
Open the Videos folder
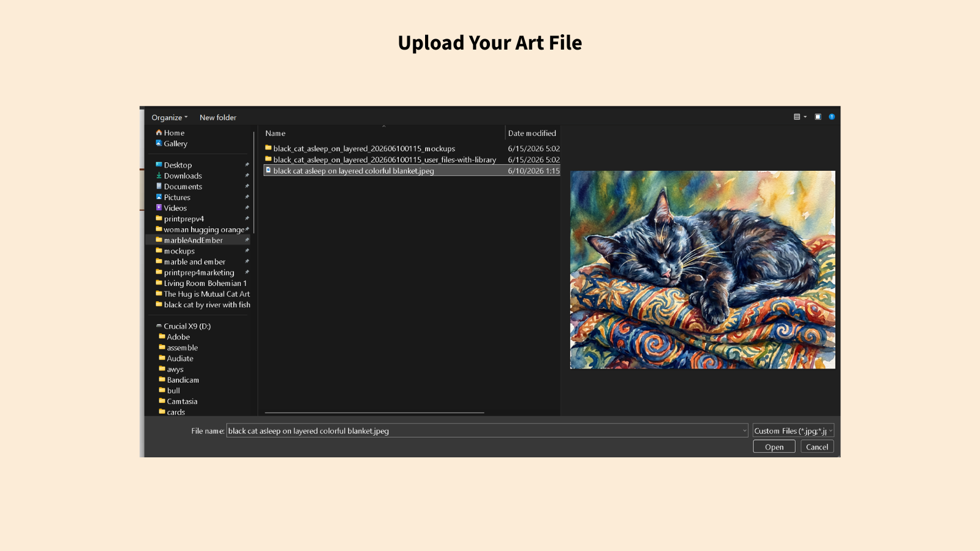pos(175,208)
